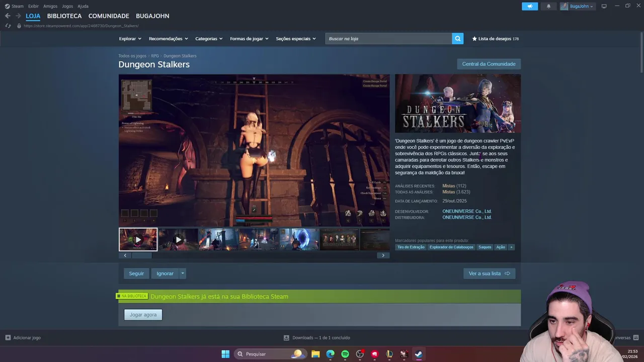The width and height of the screenshot is (644, 362).
Task: Switch to the COMUNIDADE tab
Action: point(109,16)
